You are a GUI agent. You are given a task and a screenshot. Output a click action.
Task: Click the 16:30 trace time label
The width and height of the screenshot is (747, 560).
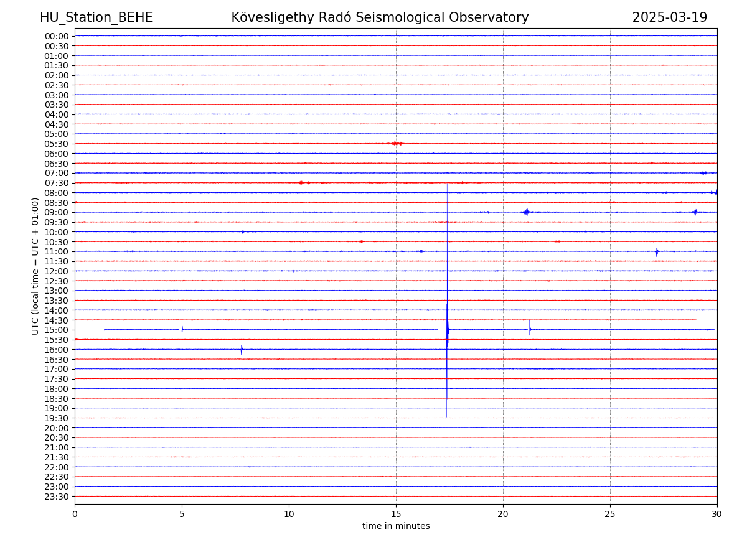click(57, 360)
